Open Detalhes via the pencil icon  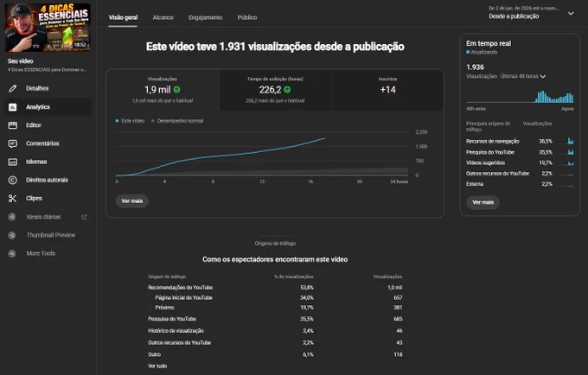[12, 88]
